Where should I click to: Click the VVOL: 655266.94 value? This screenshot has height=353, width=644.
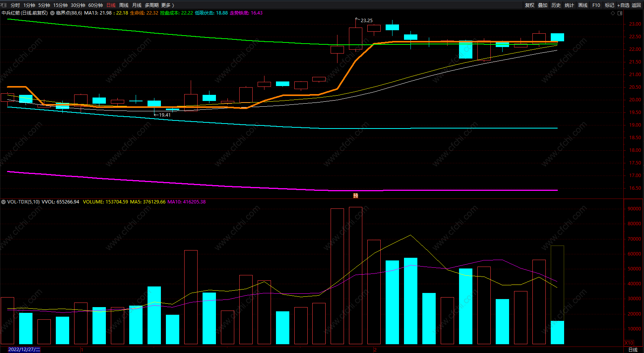coord(60,202)
